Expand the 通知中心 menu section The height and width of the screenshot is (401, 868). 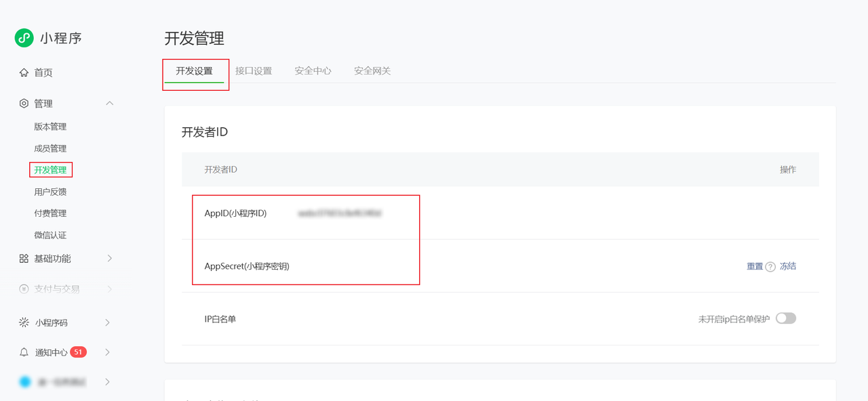click(x=108, y=352)
